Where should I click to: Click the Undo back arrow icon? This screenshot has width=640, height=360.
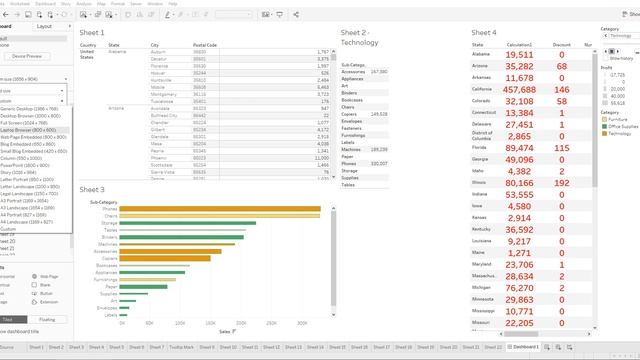pyautogui.click(x=5, y=15)
